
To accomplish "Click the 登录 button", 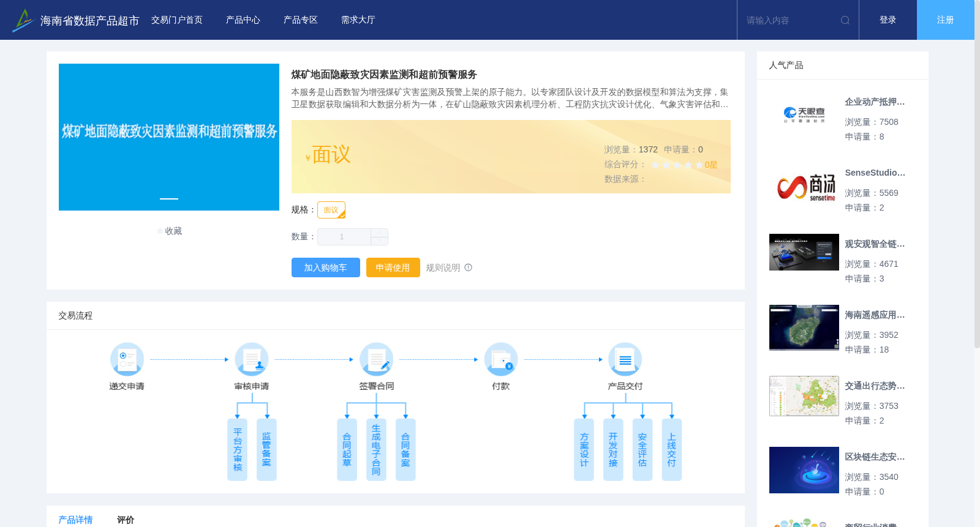I will pyautogui.click(x=888, y=20).
